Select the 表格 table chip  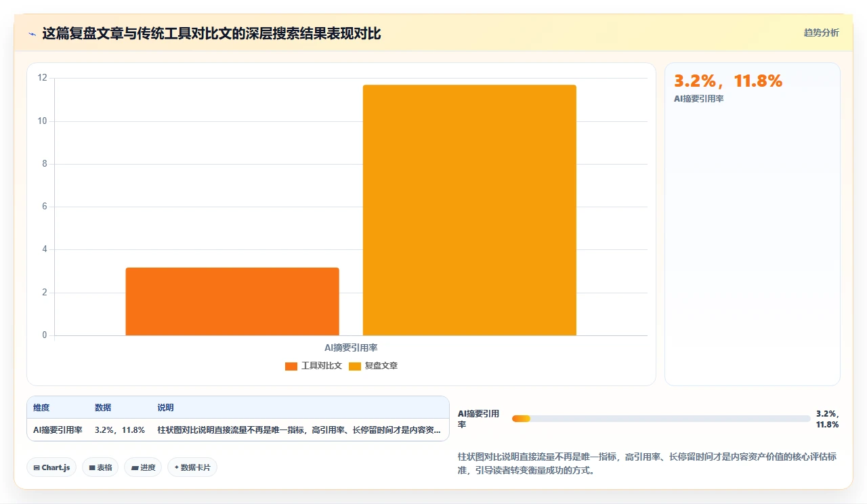[x=100, y=467]
